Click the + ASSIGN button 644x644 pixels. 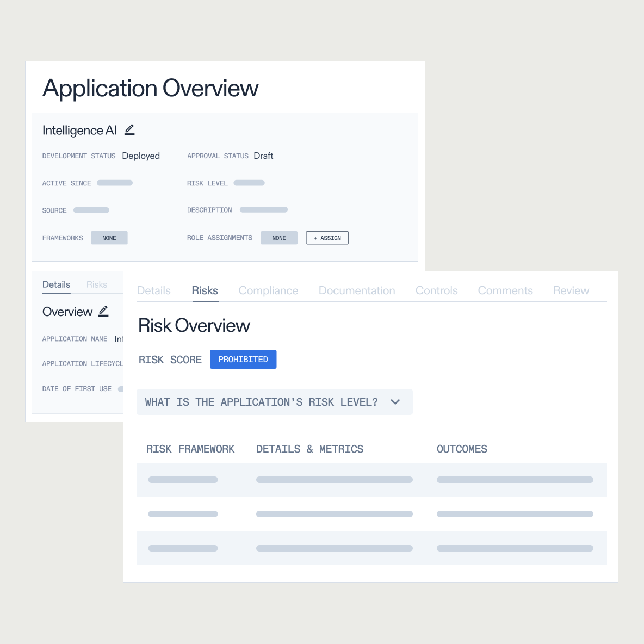327,238
